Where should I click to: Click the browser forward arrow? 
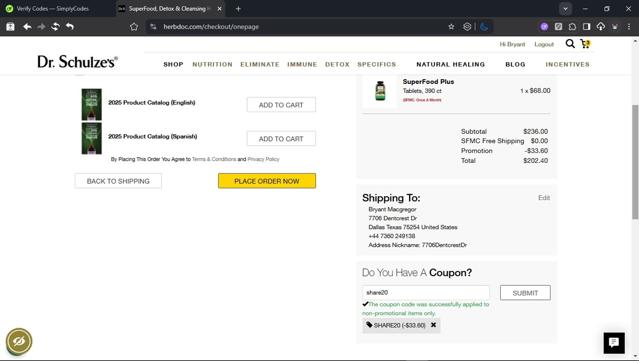click(41, 26)
